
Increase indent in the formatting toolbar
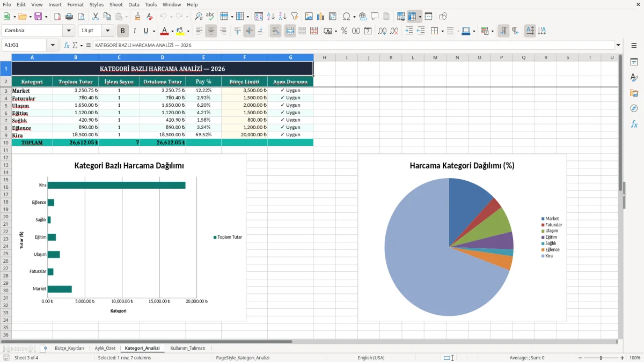pos(409,31)
